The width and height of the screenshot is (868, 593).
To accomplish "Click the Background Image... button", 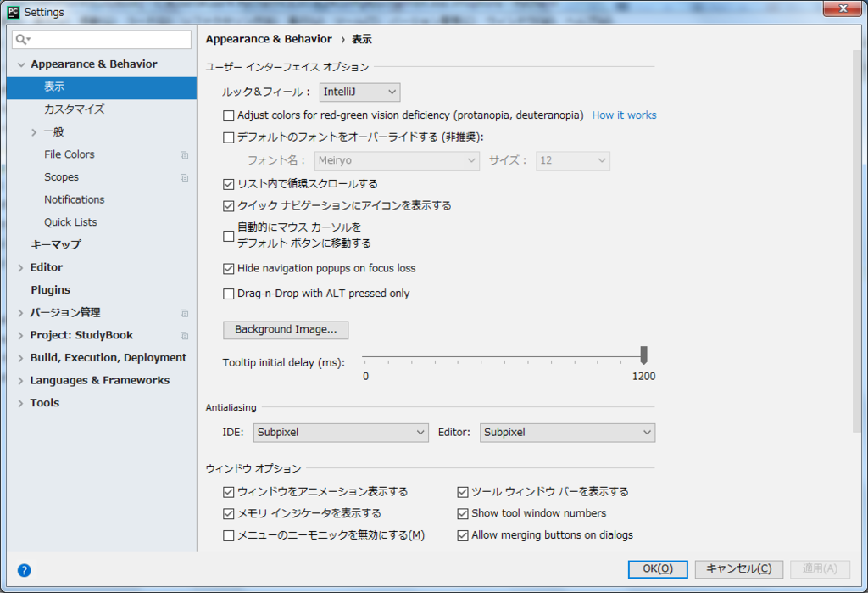I will [x=286, y=330].
